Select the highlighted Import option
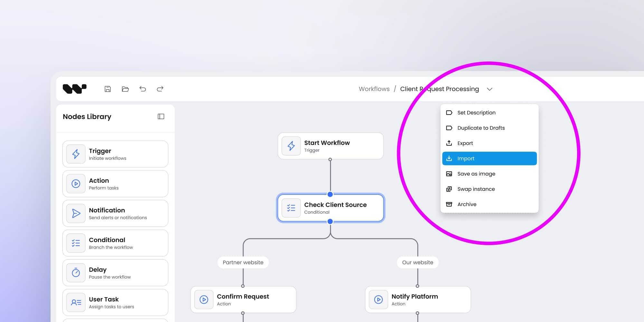 (489, 158)
